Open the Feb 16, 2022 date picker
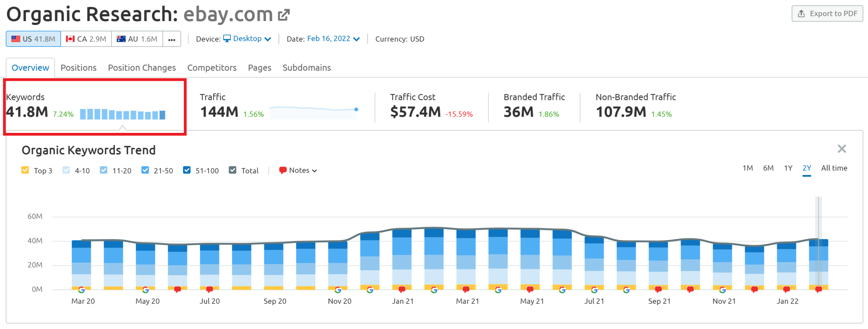 coord(333,39)
